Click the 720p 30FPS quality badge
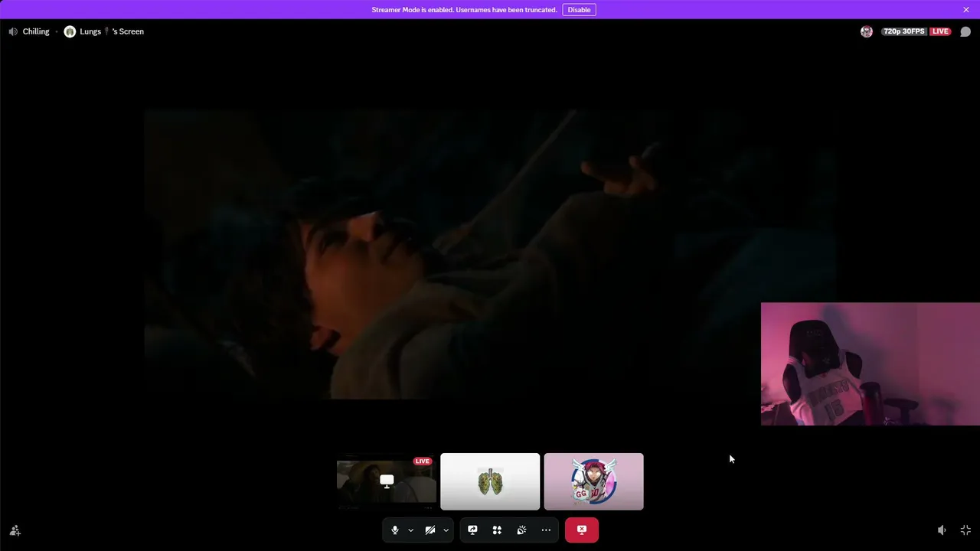The height and width of the screenshot is (551, 980). pyautogui.click(x=904, y=31)
